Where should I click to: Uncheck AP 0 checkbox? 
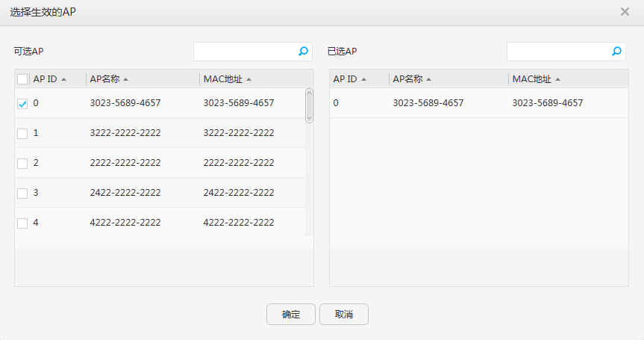click(22, 104)
